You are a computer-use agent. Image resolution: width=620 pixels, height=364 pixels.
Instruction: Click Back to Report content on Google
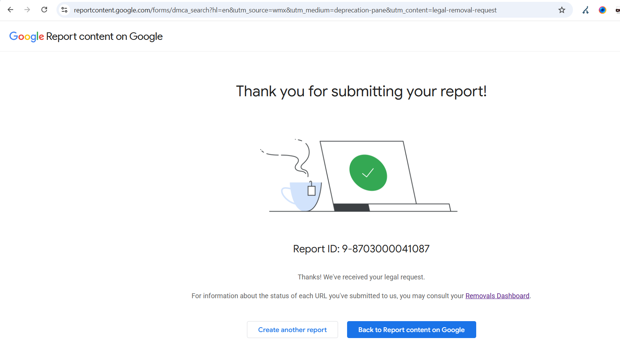(x=411, y=330)
